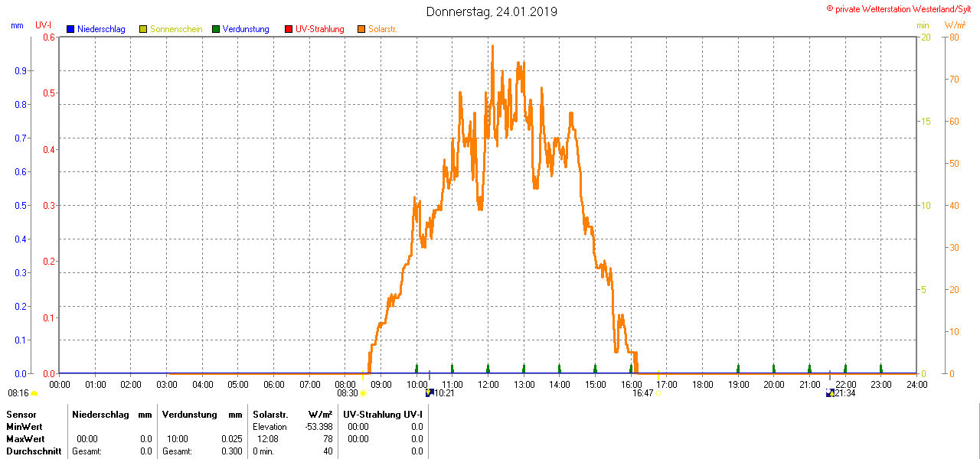Click the blue mm axis unit label

tap(18, 25)
